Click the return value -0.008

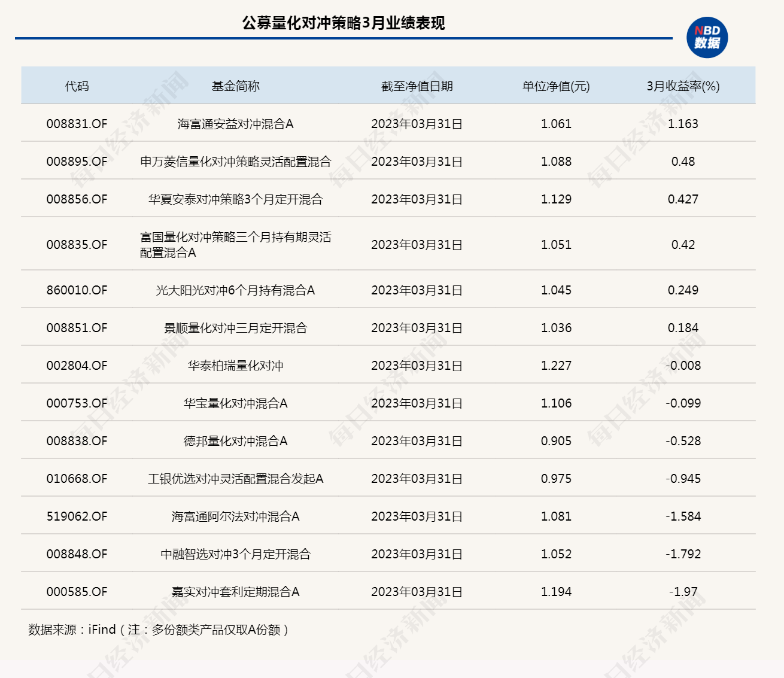click(683, 366)
